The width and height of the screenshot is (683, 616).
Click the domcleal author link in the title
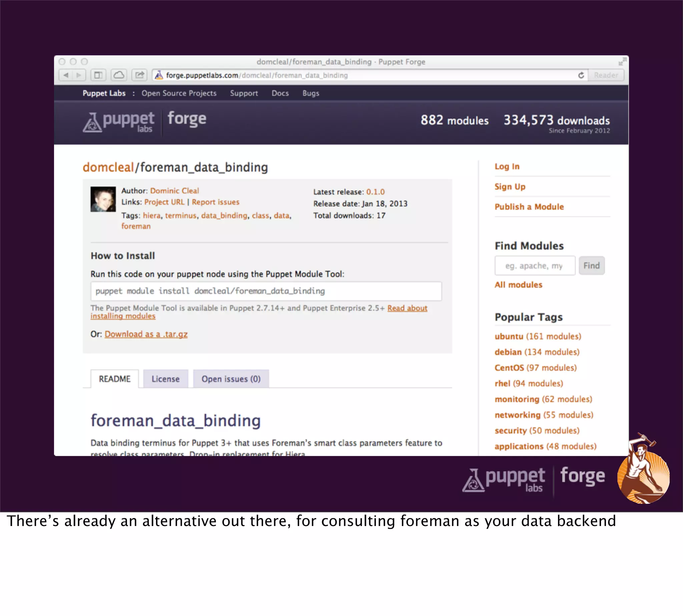coord(108,167)
